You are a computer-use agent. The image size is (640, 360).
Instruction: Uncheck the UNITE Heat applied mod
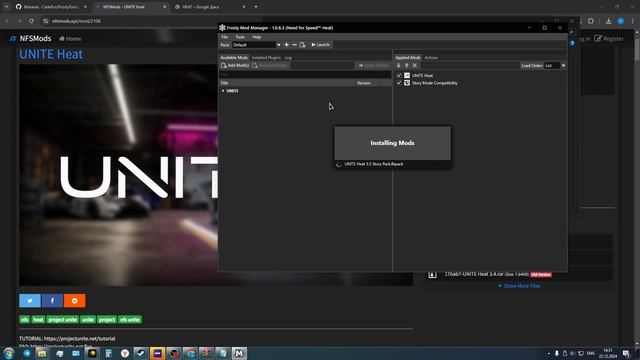399,76
